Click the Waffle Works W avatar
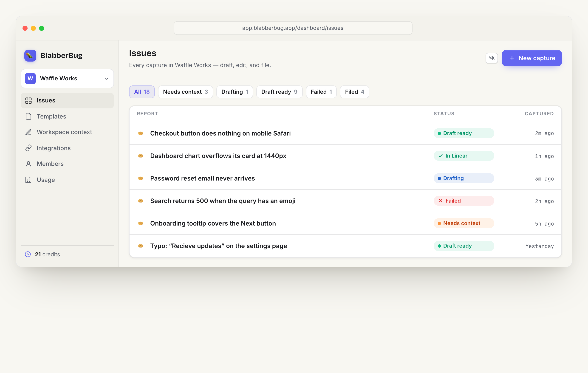Screen dimensions: 588x373 pos(30,79)
